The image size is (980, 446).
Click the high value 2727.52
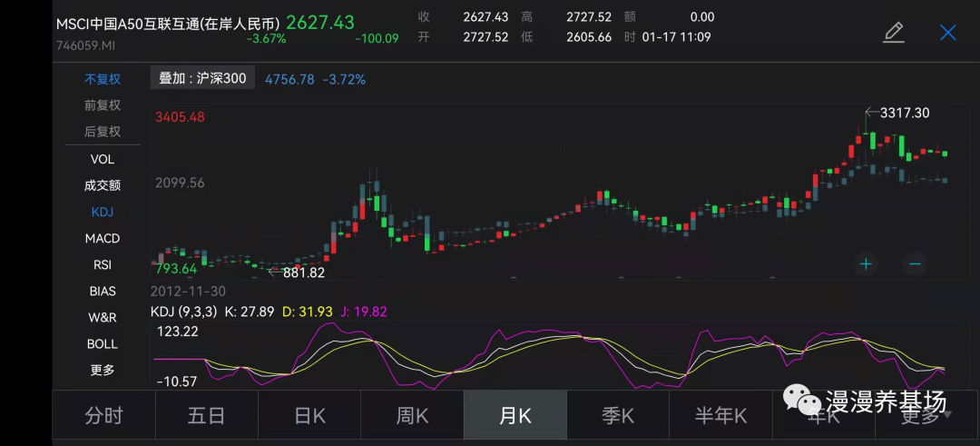589,17
